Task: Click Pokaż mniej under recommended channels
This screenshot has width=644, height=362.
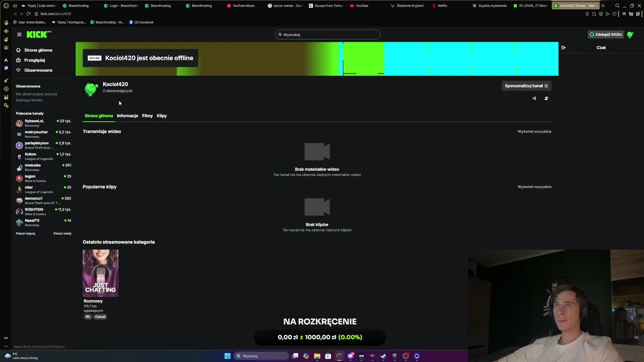Action: point(62,234)
